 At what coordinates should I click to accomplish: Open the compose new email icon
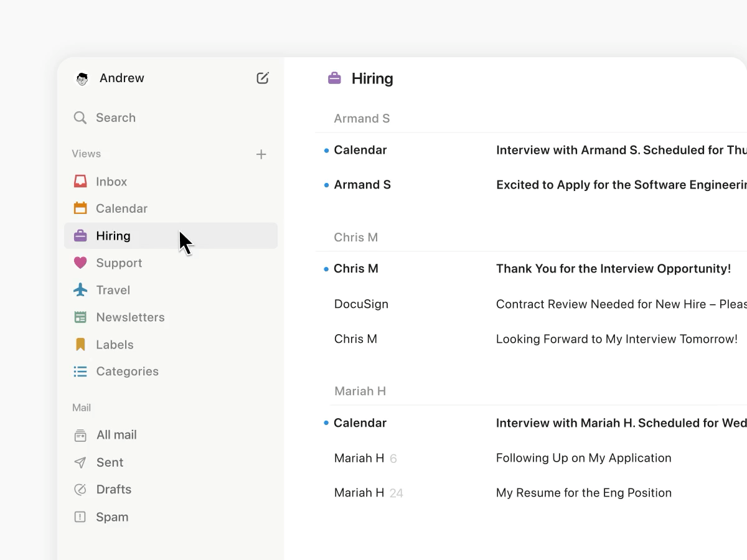pos(262,78)
